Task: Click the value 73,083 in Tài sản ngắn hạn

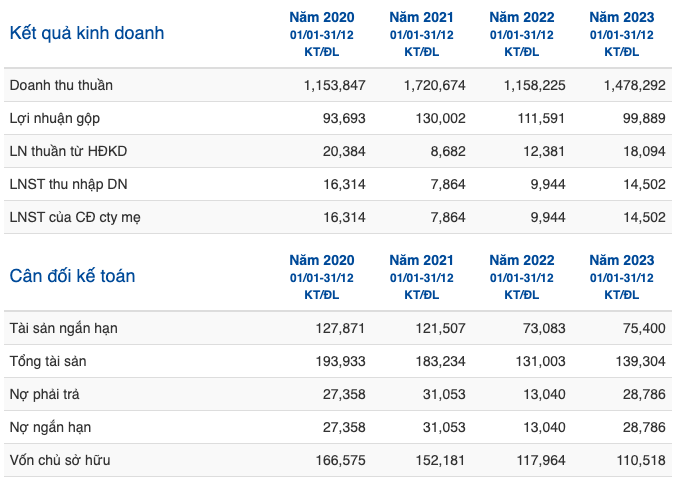Action: click(544, 328)
